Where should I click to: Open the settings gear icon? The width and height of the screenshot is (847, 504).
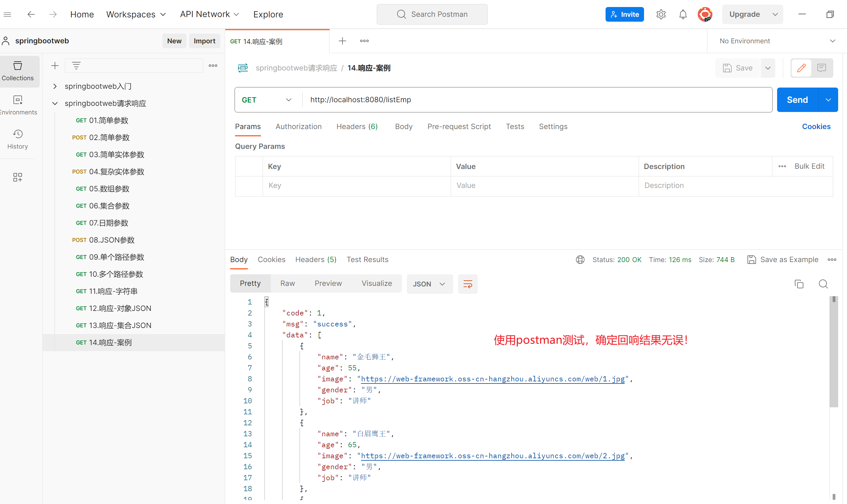[x=661, y=14]
